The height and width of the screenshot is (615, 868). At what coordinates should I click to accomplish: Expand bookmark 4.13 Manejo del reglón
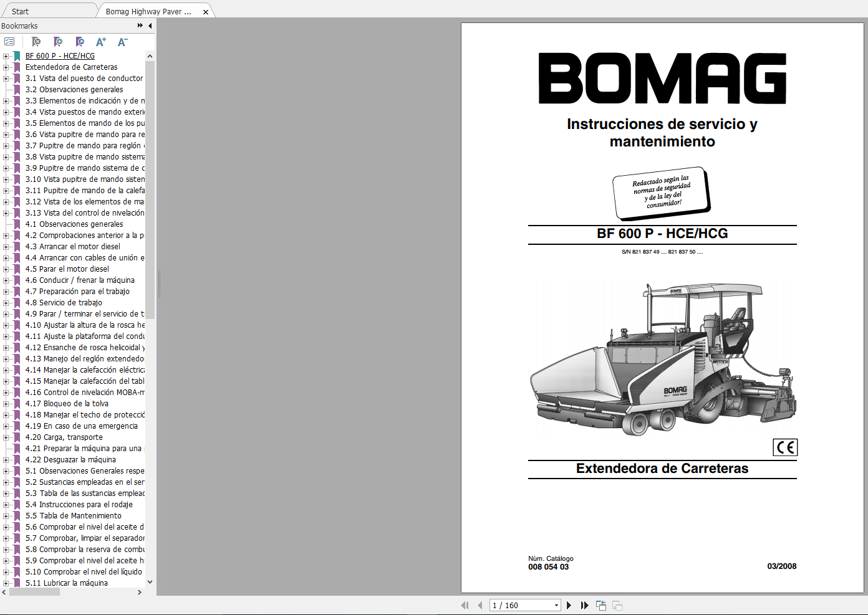point(6,359)
